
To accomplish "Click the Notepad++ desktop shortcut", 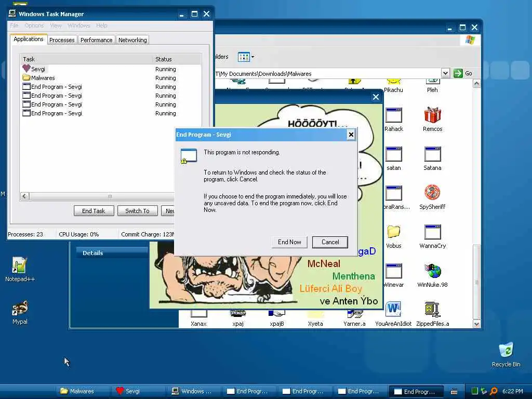I will (20, 270).
